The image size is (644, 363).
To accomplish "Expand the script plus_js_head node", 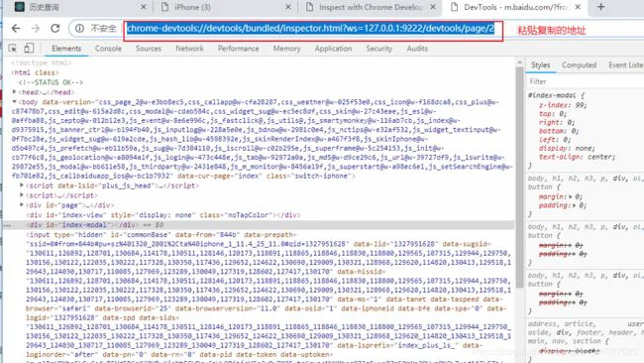I will click(22, 185).
